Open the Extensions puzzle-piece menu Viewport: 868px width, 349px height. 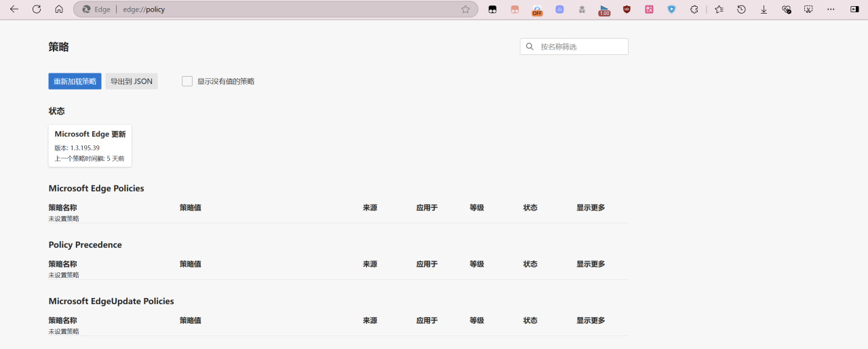coord(694,10)
